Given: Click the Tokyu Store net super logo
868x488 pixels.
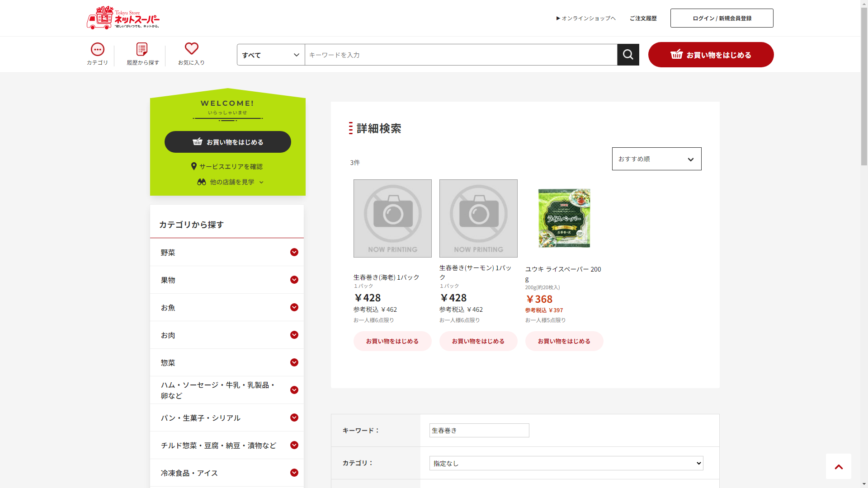Looking at the screenshot, I should pos(123,18).
